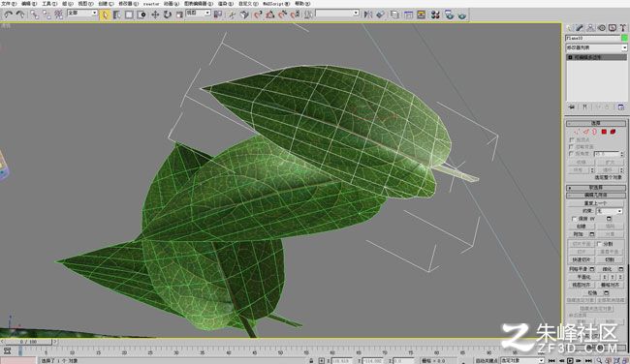The width and height of the screenshot is (630, 364).
Task: Activate the Rotate transform tool
Action: (x=167, y=15)
